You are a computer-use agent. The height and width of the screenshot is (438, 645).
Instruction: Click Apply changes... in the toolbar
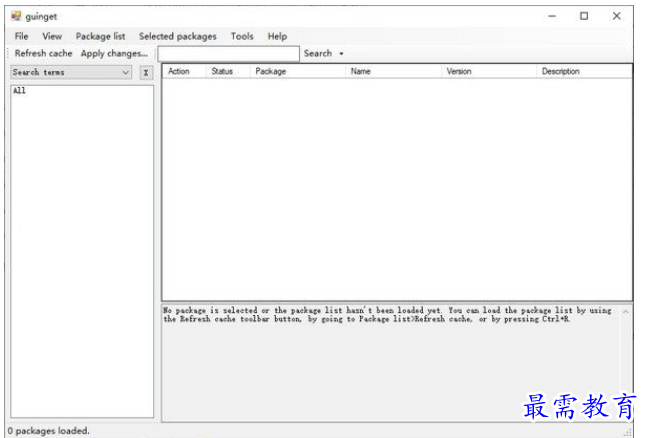[x=114, y=53]
